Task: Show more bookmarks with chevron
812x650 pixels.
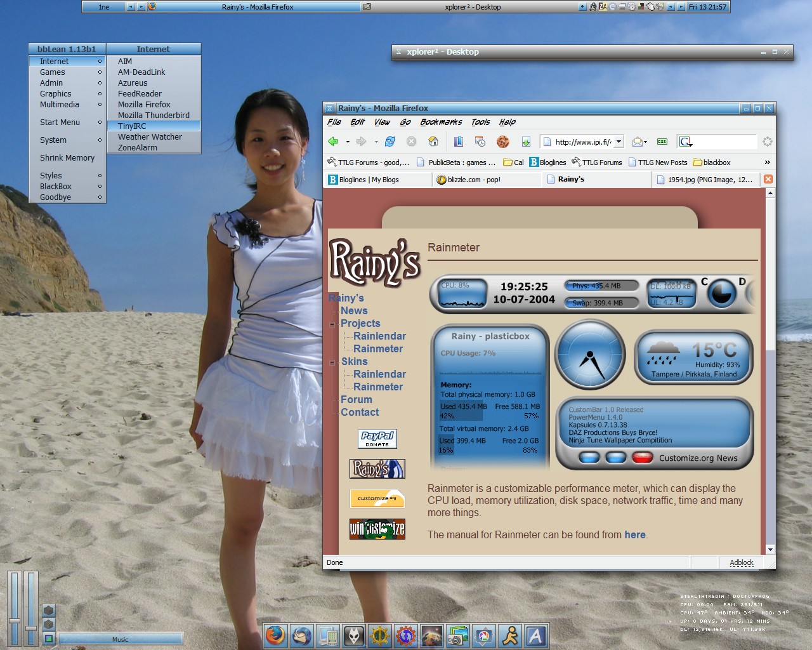Action: coord(767,162)
